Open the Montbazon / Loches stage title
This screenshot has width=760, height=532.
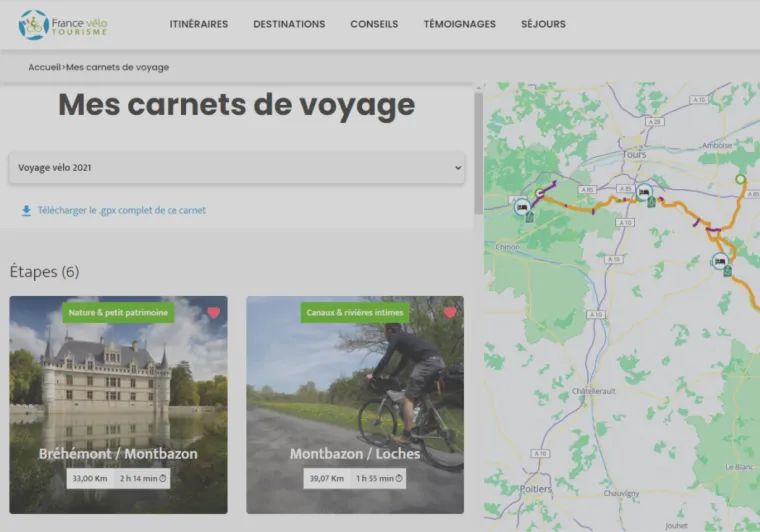click(x=355, y=454)
